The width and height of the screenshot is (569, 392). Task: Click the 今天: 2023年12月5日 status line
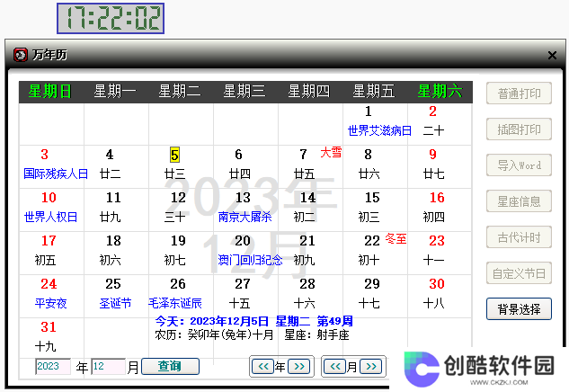click(x=254, y=321)
